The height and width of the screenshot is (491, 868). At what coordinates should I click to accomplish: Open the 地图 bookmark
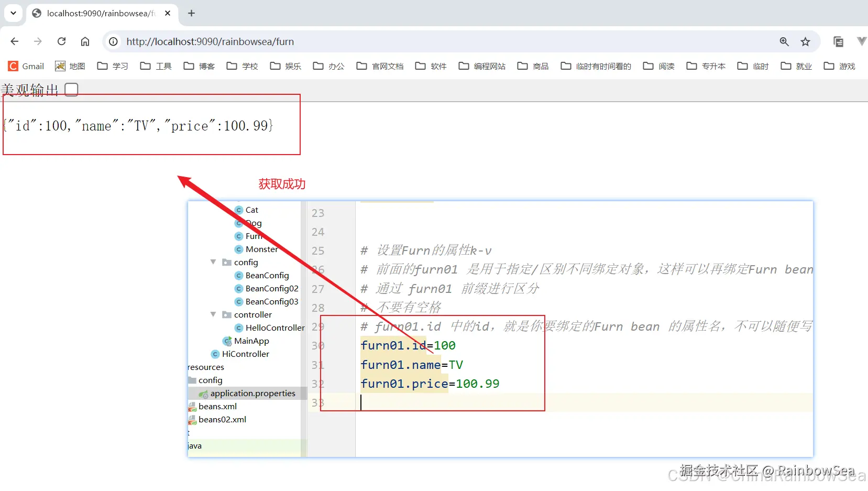(70, 66)
